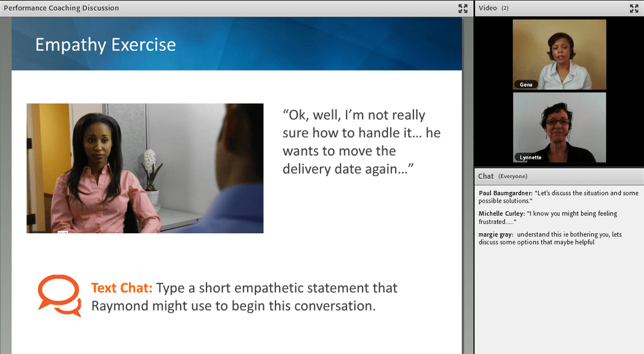Viewport: 644px width, 354px height.
Task: Click the Chat pod title
Action: click(x=486, y=176)
